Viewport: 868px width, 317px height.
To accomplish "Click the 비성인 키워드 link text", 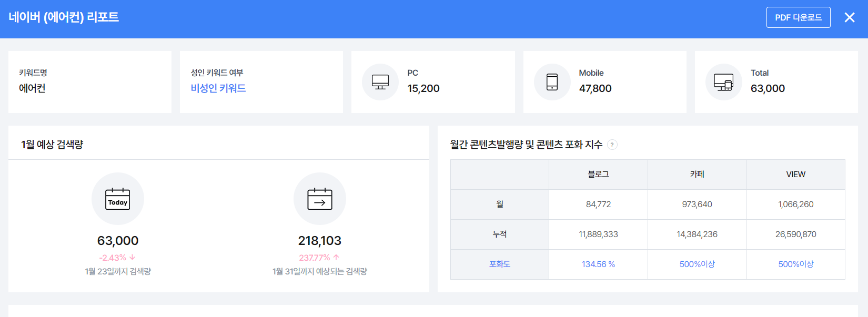I will point(218,88).
